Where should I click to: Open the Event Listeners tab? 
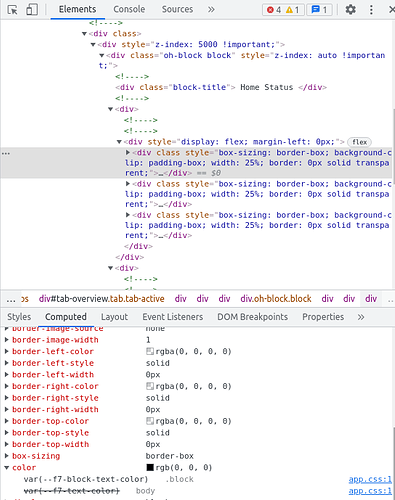[173, 317]
